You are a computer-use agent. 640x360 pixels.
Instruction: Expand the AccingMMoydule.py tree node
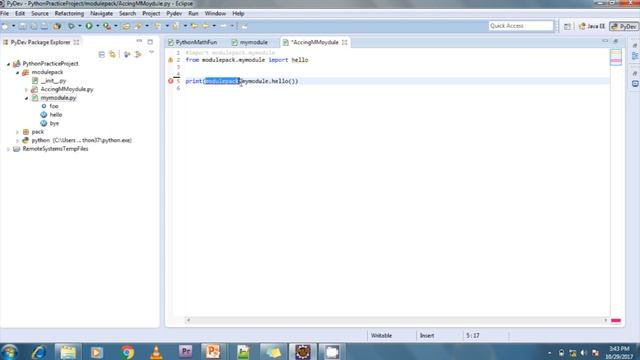coord(27,90)
